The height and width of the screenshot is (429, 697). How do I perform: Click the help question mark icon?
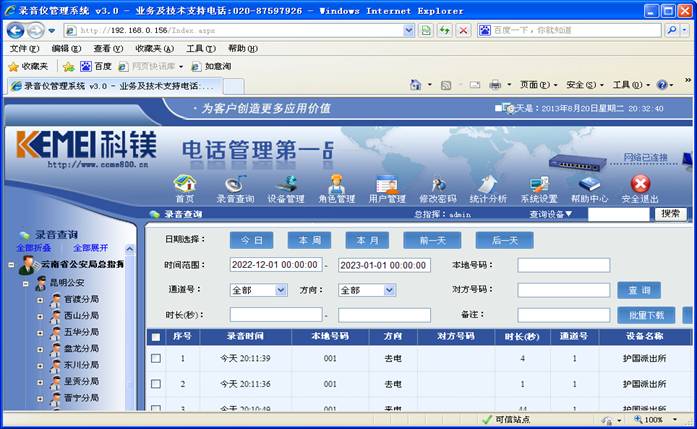click(662, 84)
